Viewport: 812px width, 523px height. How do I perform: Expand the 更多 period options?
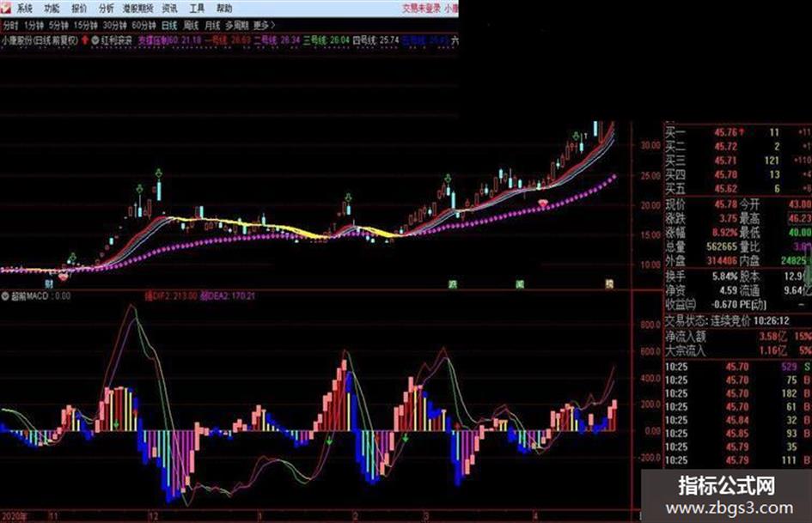(264, 25)
